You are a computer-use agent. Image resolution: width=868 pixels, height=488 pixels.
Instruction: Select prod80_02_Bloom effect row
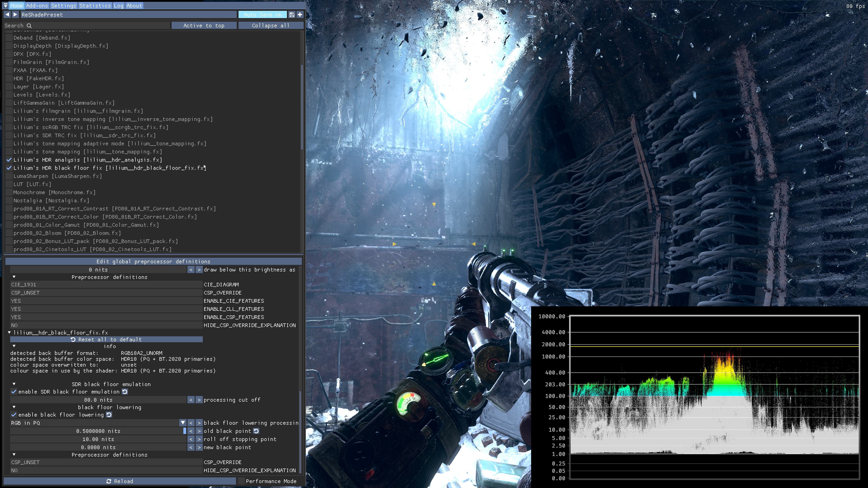point(67,233)
